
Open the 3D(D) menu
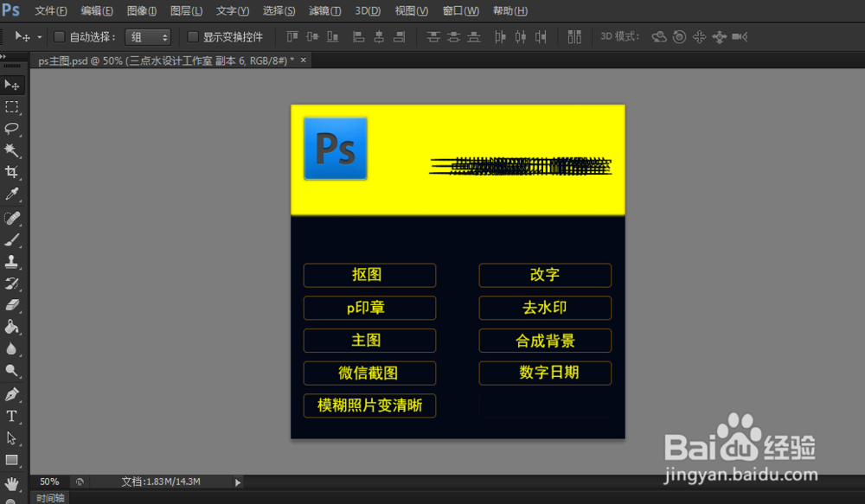coord(368,11)
